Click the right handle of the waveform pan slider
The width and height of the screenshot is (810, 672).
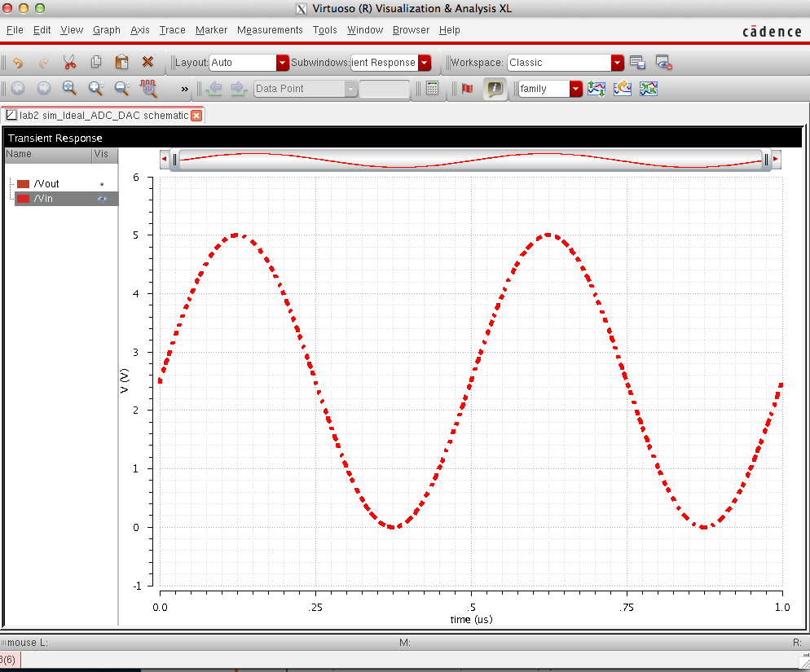coord(767,159)
